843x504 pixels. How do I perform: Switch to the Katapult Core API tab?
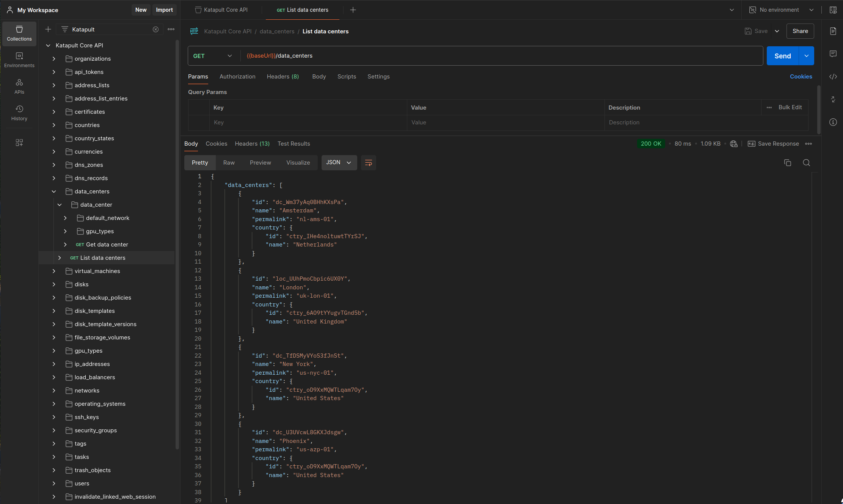(221, 10)
